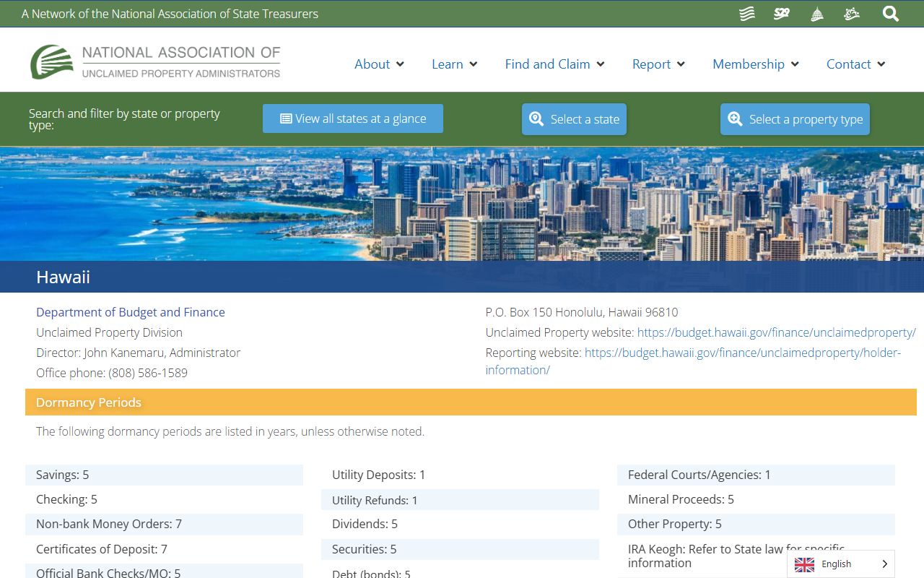Expand the Membership menu

click(x=756, y=64)
